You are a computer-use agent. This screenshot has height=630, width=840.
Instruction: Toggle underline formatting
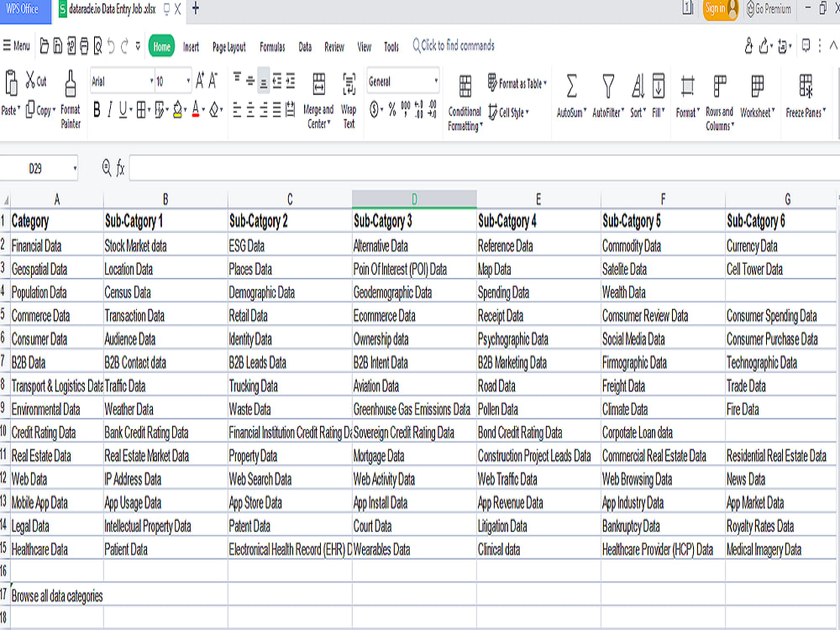[x=123, y=110]
